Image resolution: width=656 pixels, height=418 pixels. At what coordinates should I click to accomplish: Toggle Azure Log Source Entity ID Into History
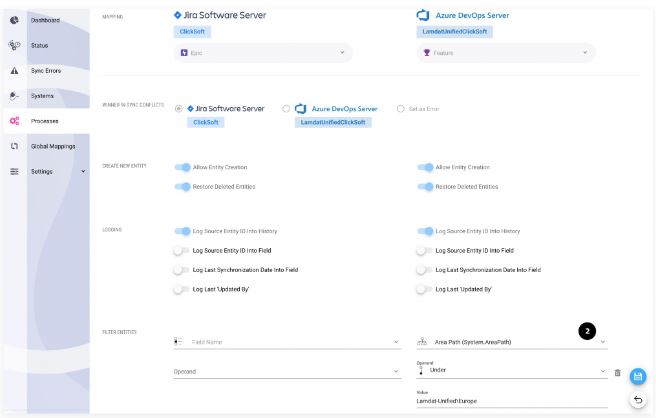[425, 231]
